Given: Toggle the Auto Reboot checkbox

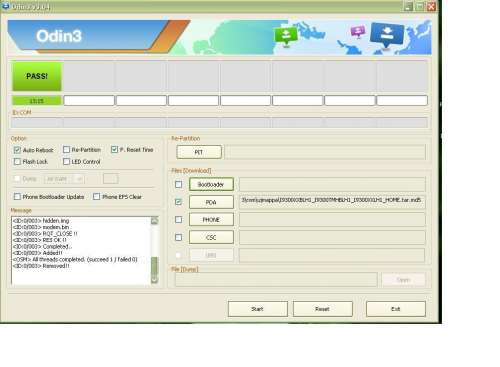Looking at the screenshot, I should coord(17,150).
